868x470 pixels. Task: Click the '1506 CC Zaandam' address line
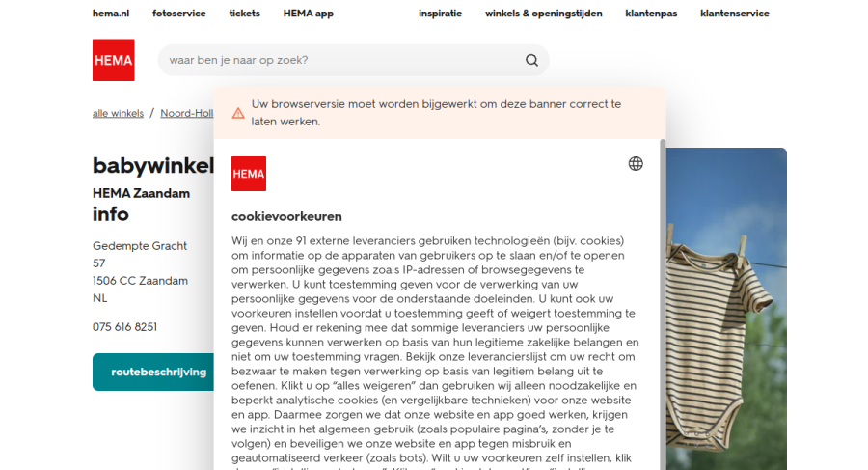point(140,281)
